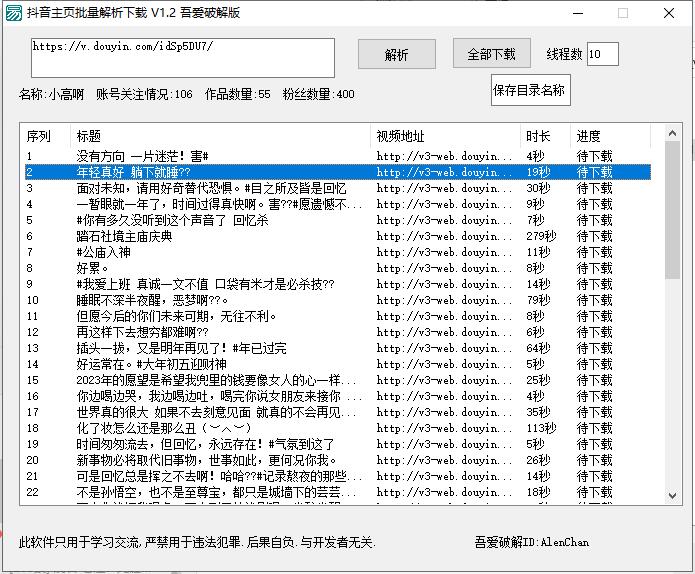Click the 保存目录名称 button
Image resolution: width=695 pixels, height=574 pixels.
click(x=530, y=90)
